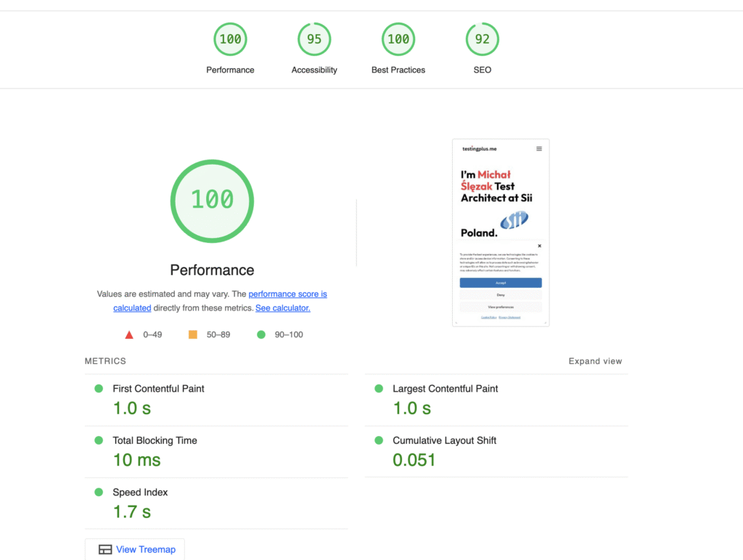
Task: Expand the First Contentful Paint metric
Action: [x=158, y=389]
